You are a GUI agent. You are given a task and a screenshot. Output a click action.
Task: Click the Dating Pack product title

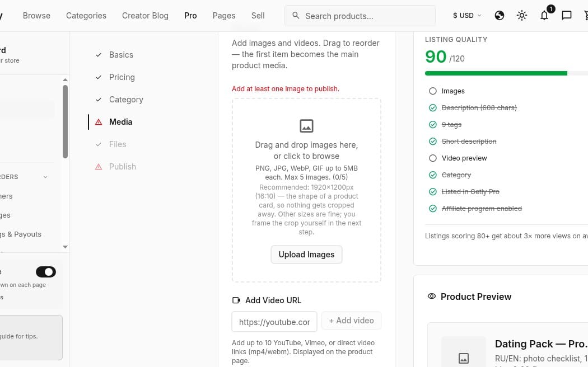pyautogui.click(x=542, y=344)
